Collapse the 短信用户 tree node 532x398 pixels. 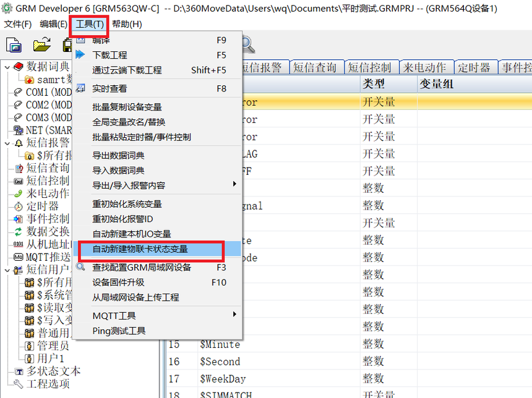click(7, 270)
